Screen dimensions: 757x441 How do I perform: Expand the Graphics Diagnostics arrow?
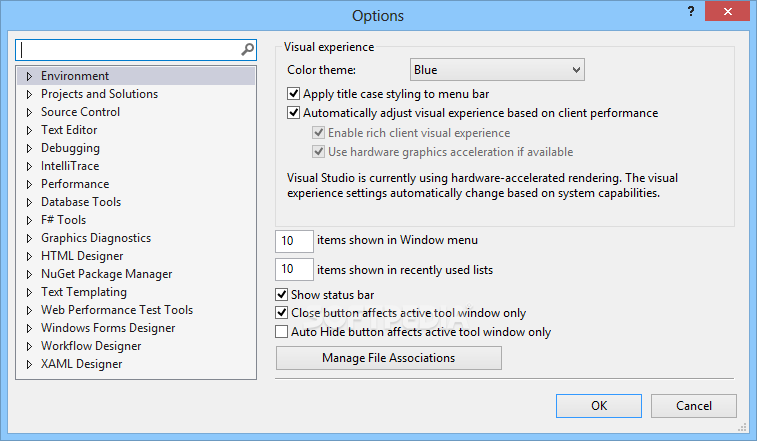29,238
